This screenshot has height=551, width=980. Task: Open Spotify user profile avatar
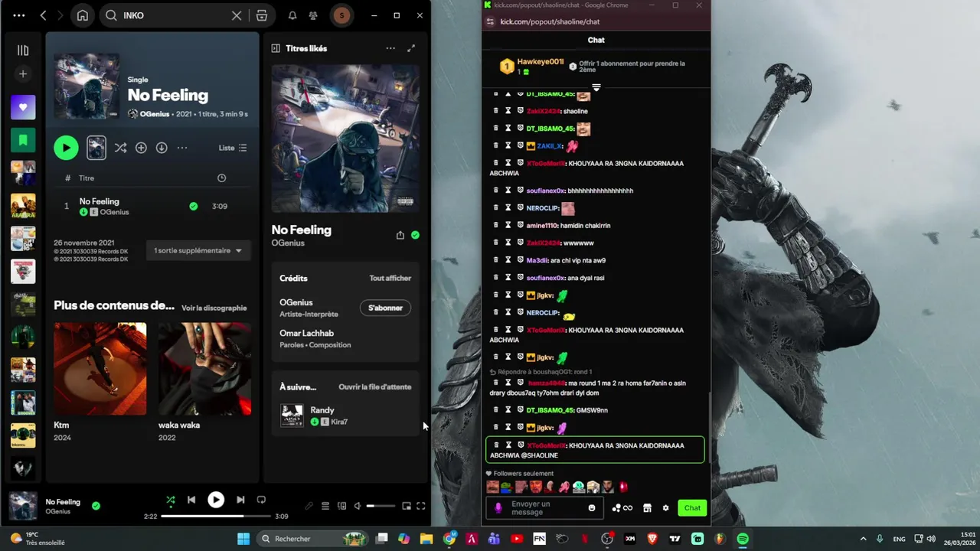tap(341, 15)
